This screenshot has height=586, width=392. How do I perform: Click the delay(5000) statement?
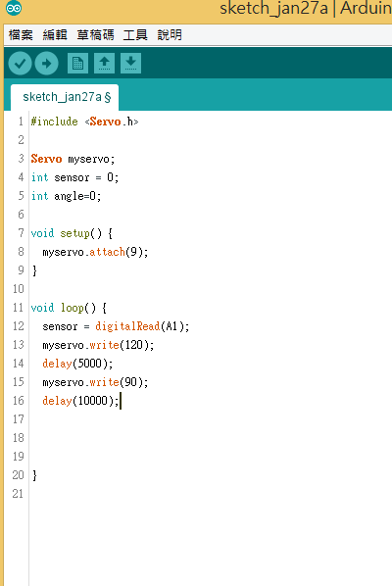[x=77, y=364]
